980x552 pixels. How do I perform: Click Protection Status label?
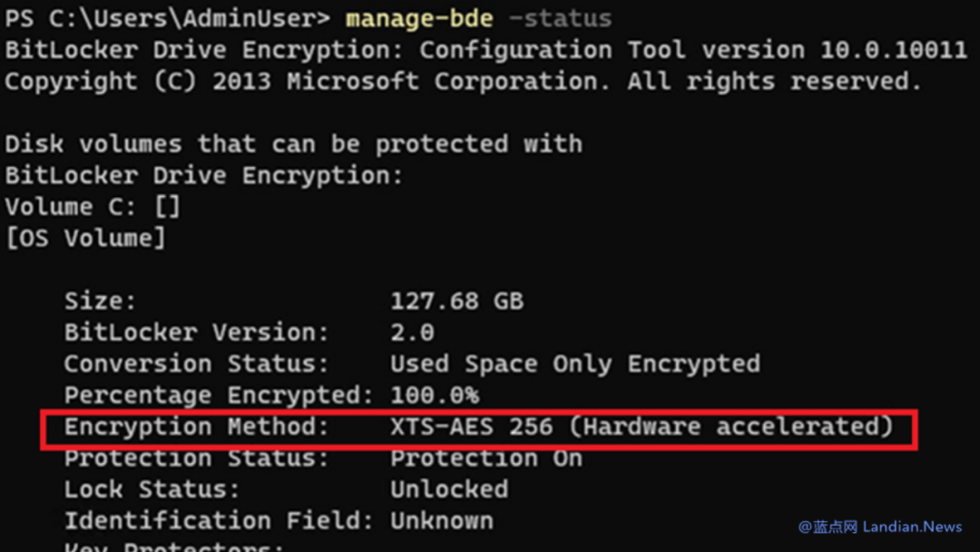point(196,458)
